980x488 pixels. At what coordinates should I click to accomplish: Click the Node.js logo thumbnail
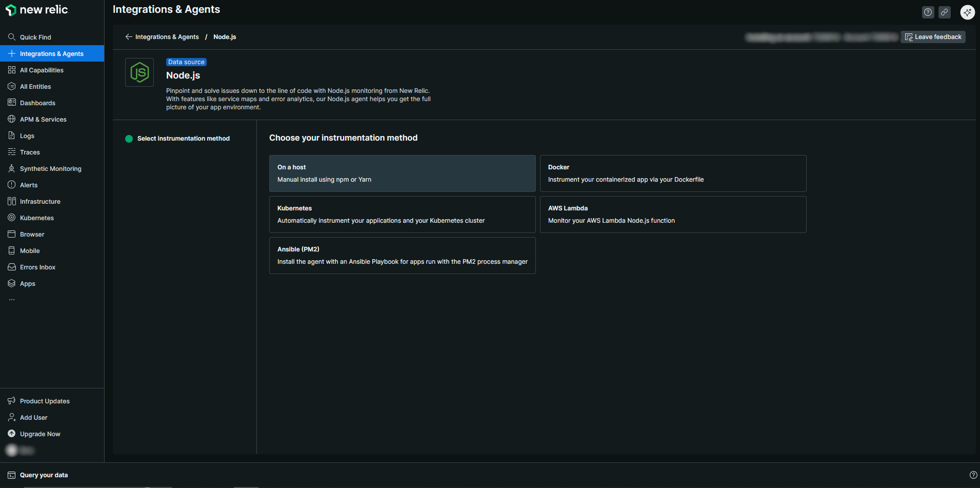click(139, 72)
